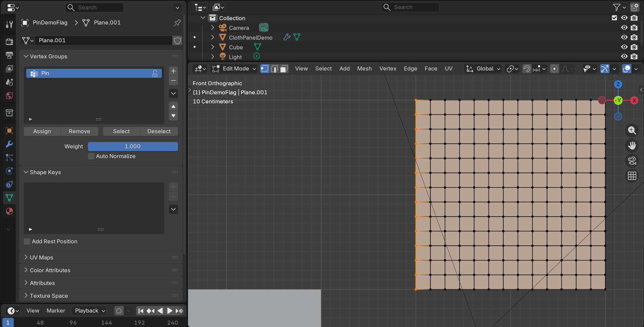The height and width of the screenshot is (327, 644).
Task: Toggle the camera view icon
Action: point(632,161)
